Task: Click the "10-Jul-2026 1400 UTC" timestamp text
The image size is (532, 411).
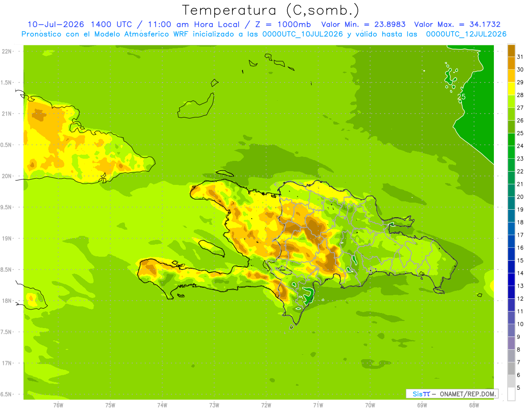Action: [x=79, y=24]
